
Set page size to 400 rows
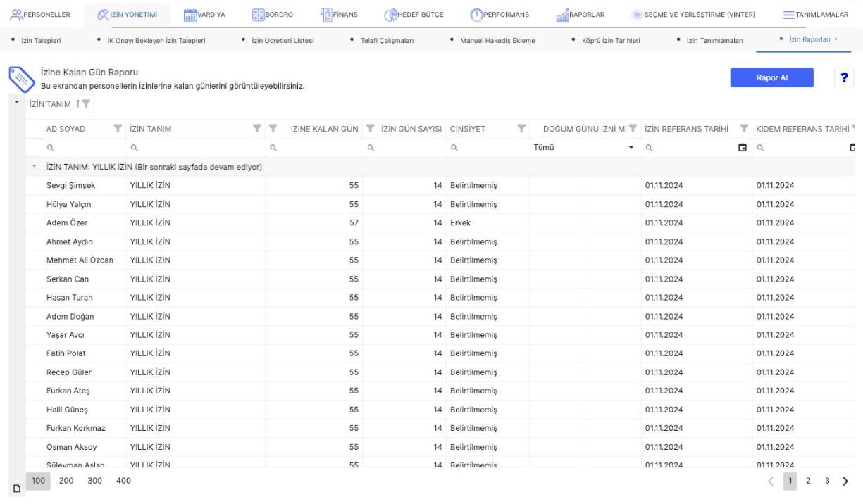pyautogui.click(x=123, y=481)
